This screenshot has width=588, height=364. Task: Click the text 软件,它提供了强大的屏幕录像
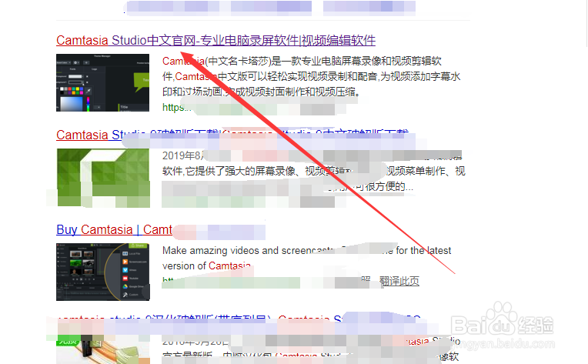click(x=229, y=172)
